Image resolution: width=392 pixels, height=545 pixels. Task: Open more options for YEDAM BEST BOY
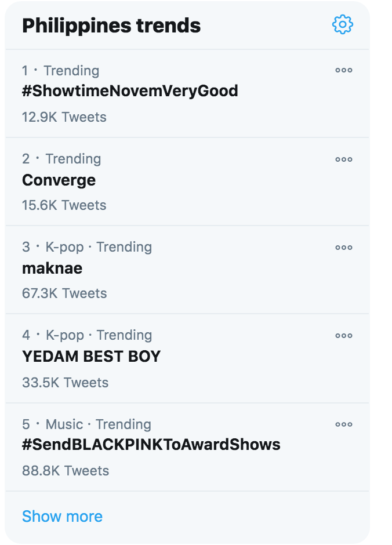click(x=344, y=336)
